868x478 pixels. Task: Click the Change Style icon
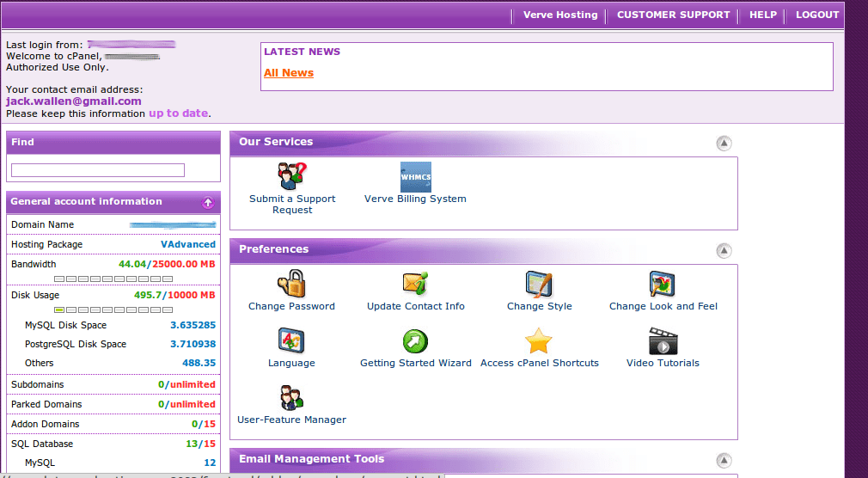(539, 285)
